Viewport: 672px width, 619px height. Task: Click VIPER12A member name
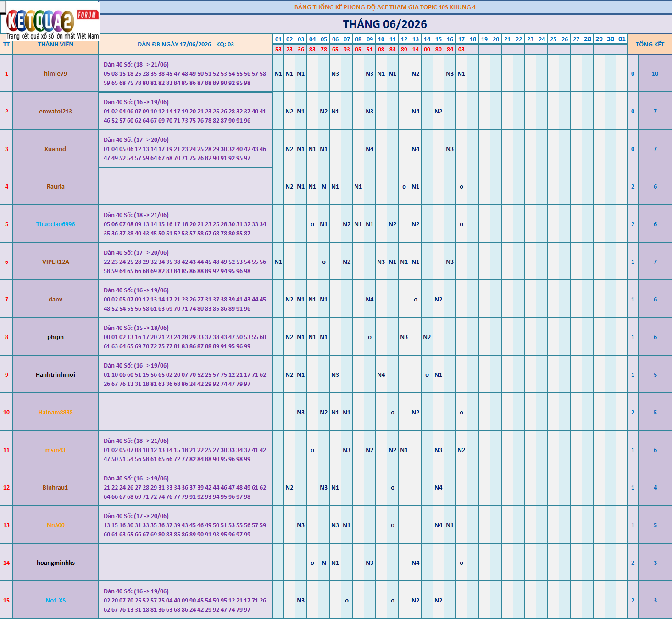click(x=56, y=262)
